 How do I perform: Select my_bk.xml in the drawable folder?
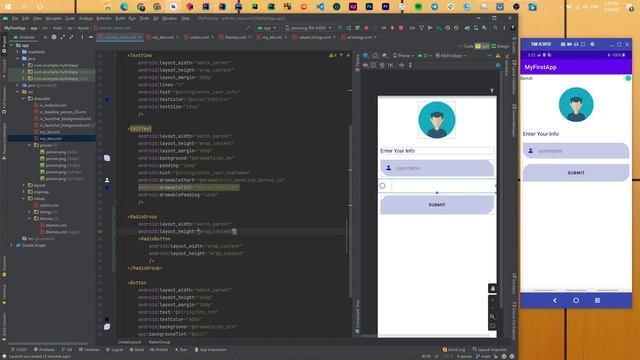click(x=47, y=132)
